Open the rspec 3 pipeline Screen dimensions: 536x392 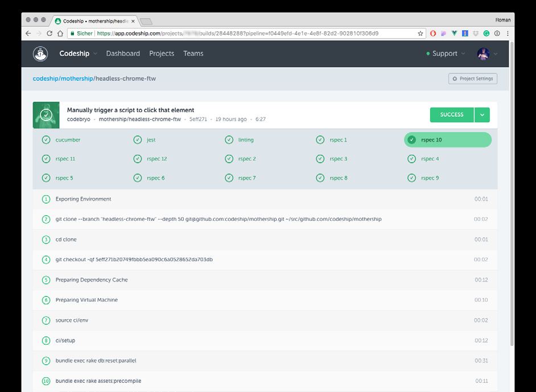tap(332, 159)
